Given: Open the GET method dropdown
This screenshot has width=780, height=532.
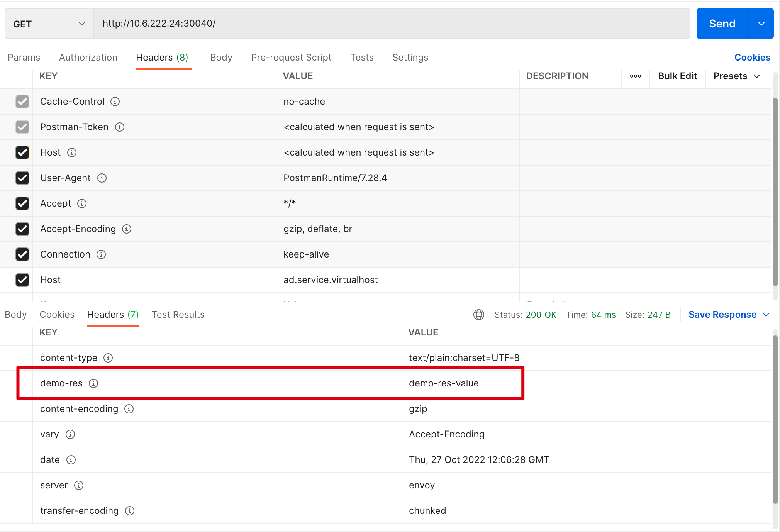Looking at the screenshot, I should point(49,24).
